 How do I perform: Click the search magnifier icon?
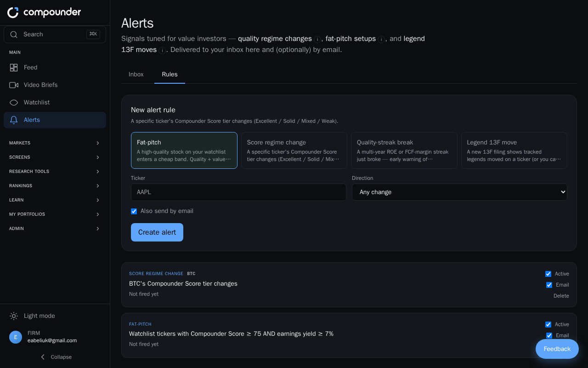pyautogui.click(x=14, y=34)
